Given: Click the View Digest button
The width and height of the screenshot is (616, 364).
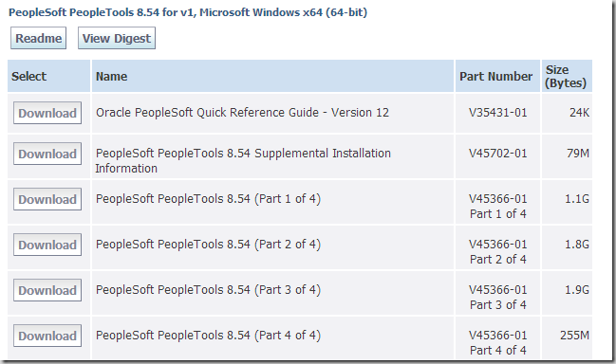Looking at the screenshot, I should [117, 38].
